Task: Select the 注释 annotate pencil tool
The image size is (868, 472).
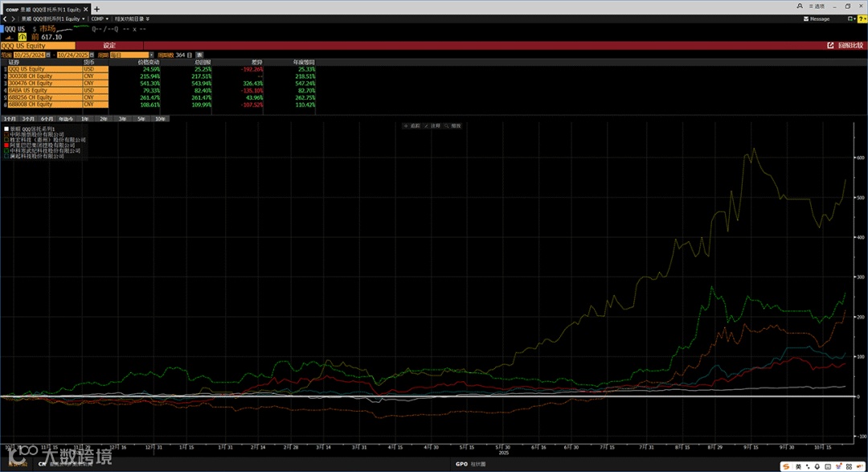Action: tap(432, 125)
